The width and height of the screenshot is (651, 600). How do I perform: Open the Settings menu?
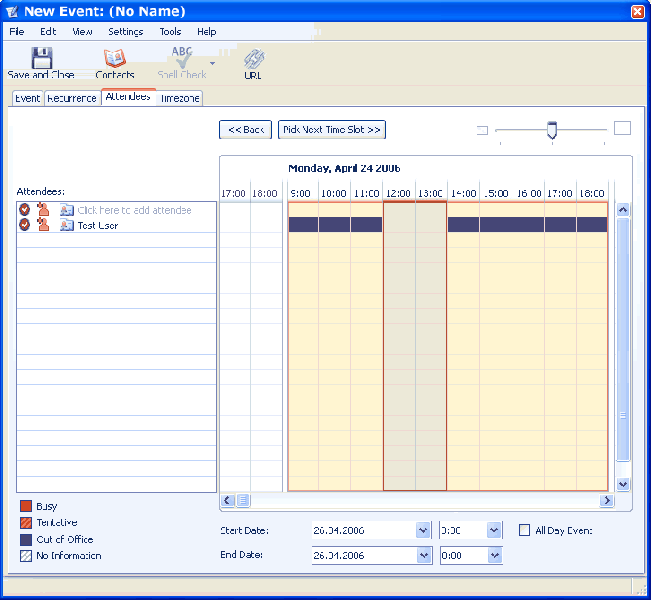tap(125, 32)
